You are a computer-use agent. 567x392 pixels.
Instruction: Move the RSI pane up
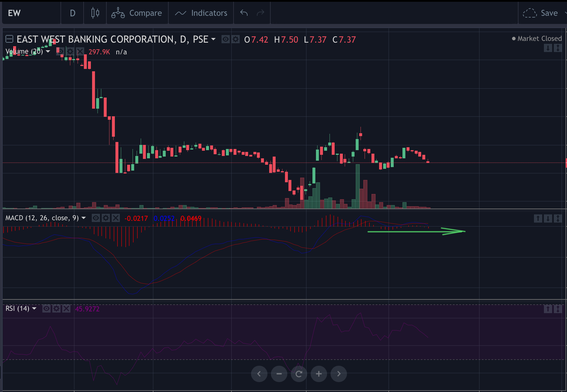point(548,309)
